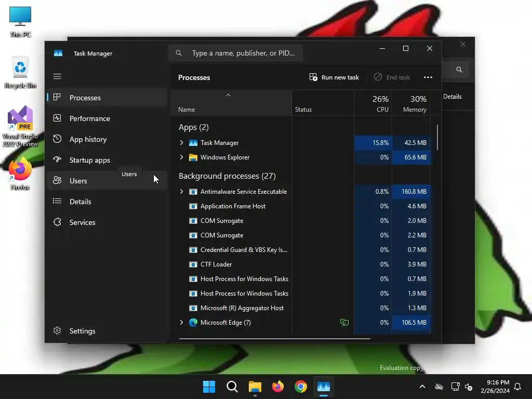
Task: Click the Run new task button
Action: pos(334,77)
